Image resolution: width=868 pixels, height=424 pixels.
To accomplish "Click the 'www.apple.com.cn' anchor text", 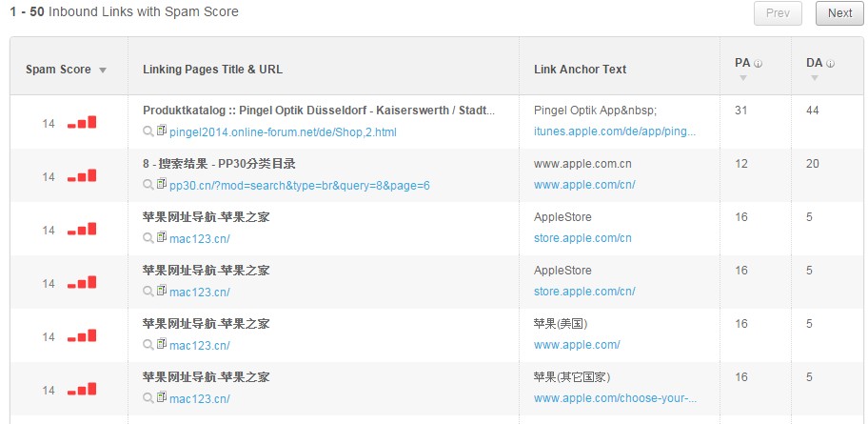I will click(582, 164).
